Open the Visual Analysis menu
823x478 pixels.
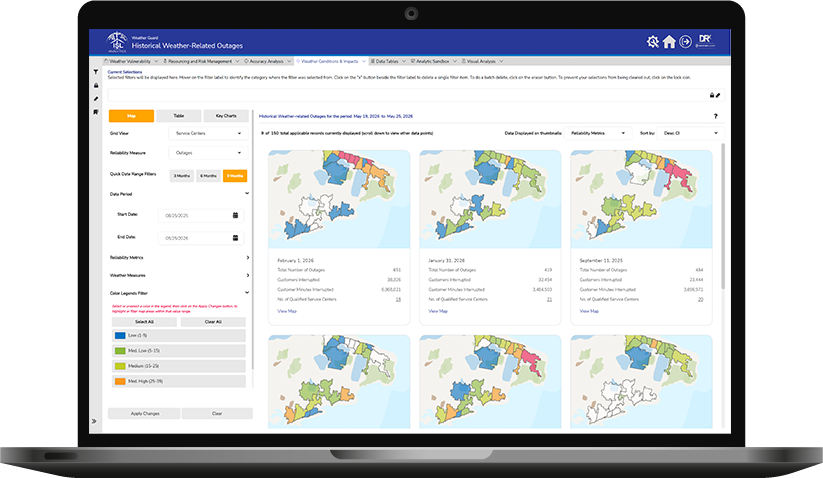482,61
